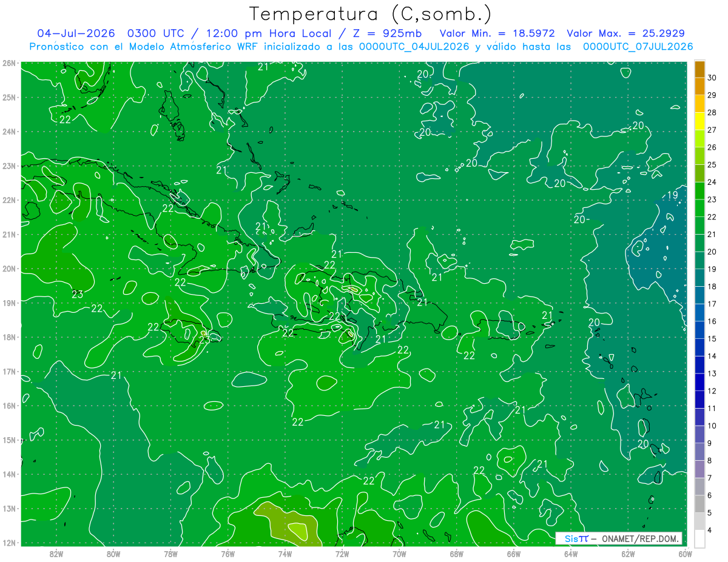Click the 'Valor Min. = 18.5972' text

(x=499, y=33)
